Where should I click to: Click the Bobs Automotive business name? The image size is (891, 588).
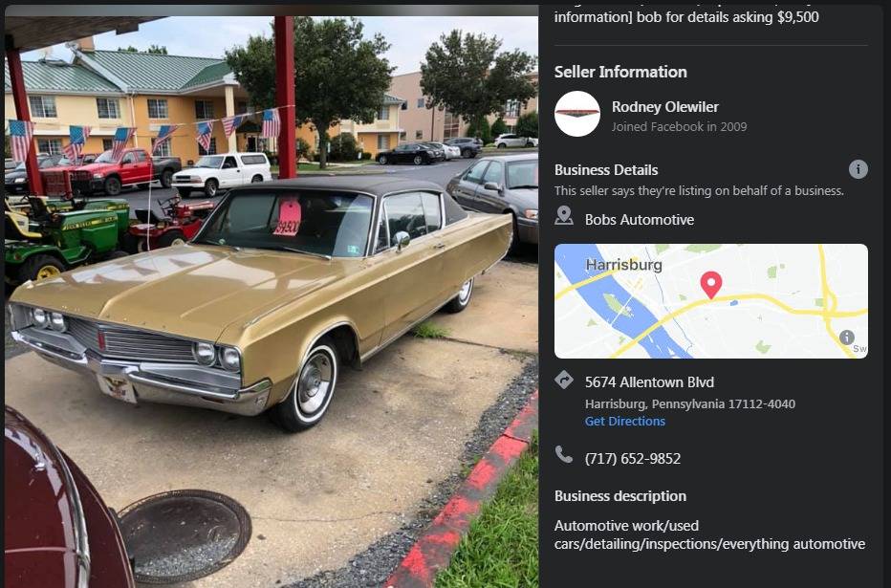tap(640, 220)
